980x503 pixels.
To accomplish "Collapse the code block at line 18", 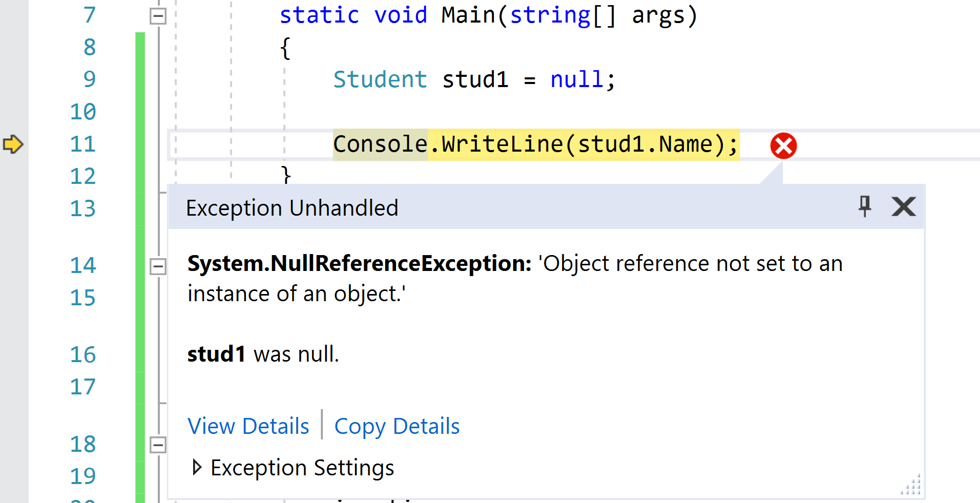I will pos(158,444).
